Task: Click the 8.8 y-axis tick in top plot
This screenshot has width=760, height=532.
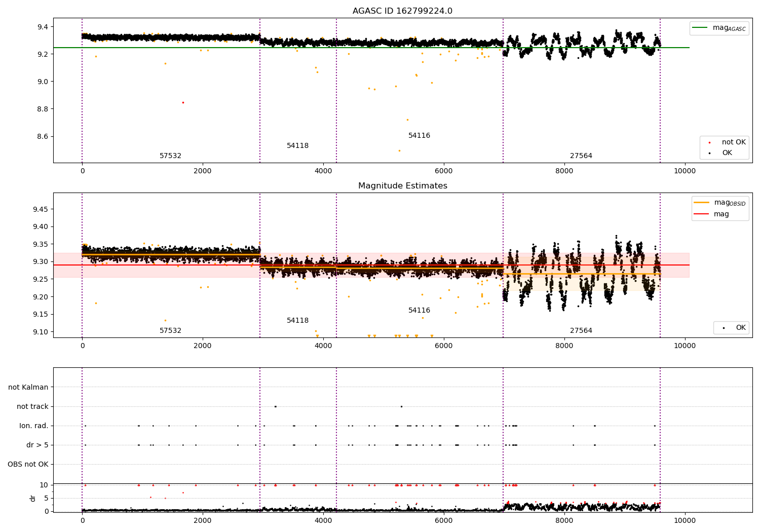Action: 42,109
